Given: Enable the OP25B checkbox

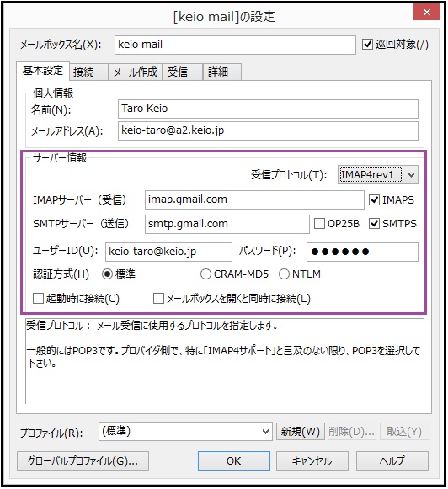Looking at the screenshot, I should [x=319, y=224].
